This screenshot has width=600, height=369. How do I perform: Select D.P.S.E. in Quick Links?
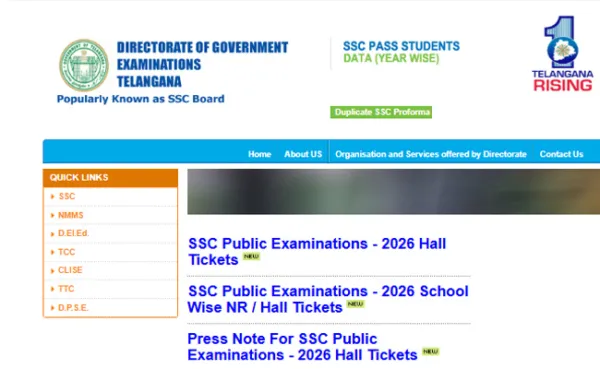[x=73, y=308]
